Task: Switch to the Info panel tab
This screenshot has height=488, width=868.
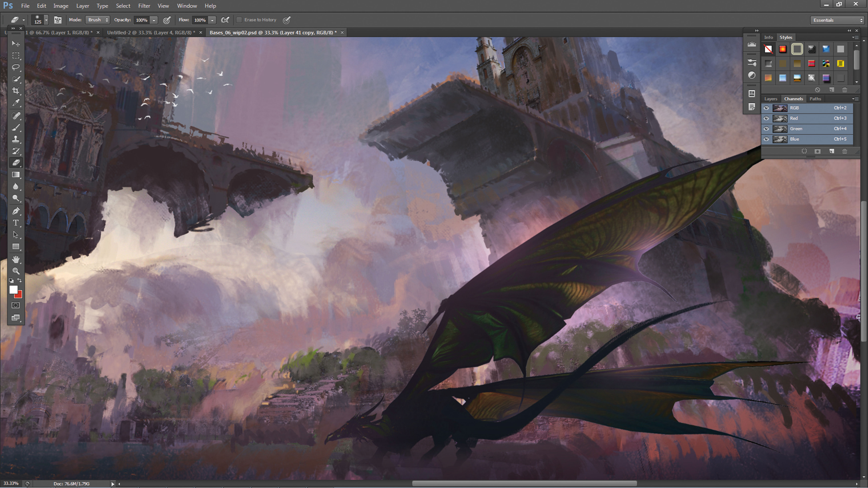Action: tap(769, 37)
